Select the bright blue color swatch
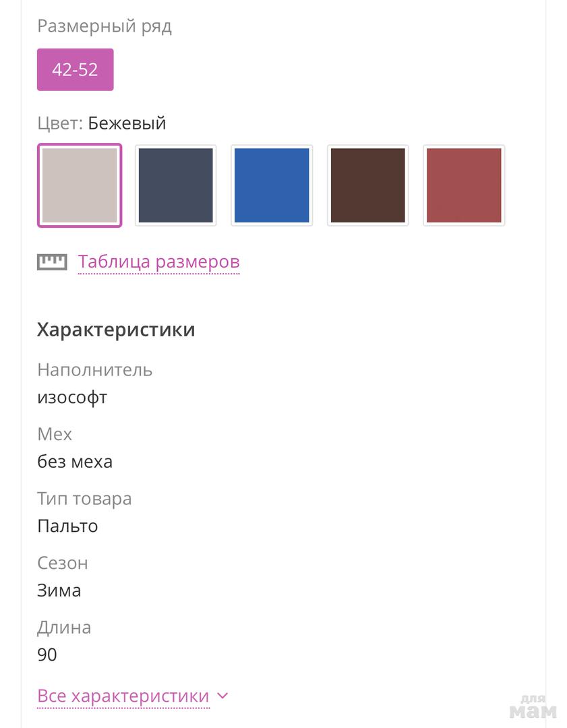The width and height of the screenshot is (567, 728). click(272, 185)
